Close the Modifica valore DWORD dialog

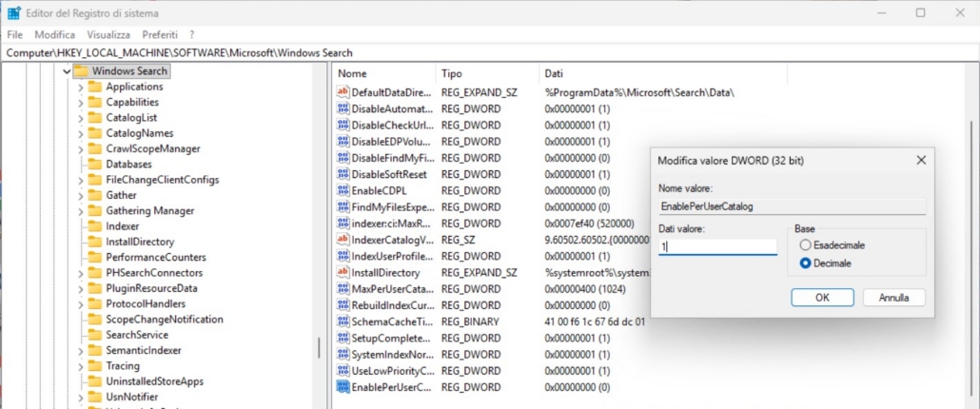(921, 161)
